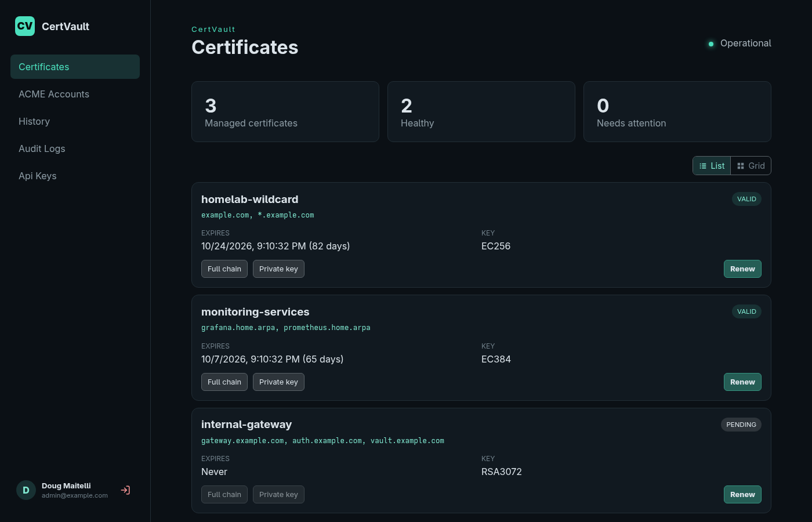Click the Healthy stat card
The height and width of the screenshot is (522, 812).
tap(481, 111)
